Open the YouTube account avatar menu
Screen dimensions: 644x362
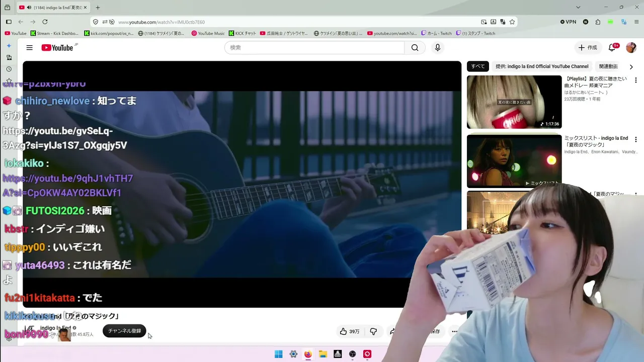click(631, 48)
